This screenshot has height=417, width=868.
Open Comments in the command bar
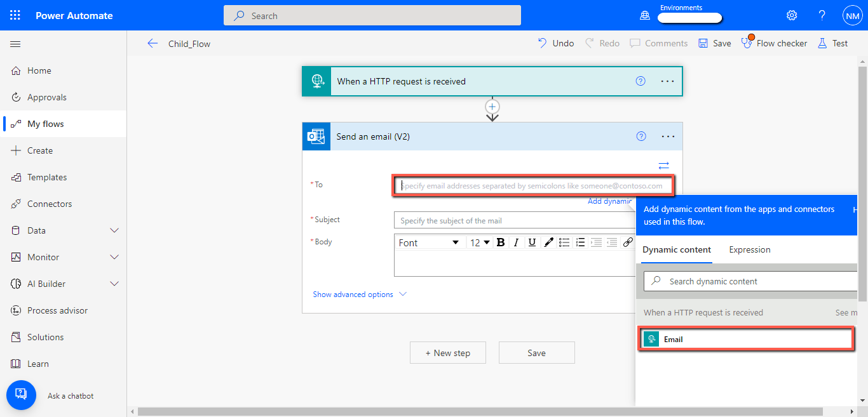coord(658,43)
